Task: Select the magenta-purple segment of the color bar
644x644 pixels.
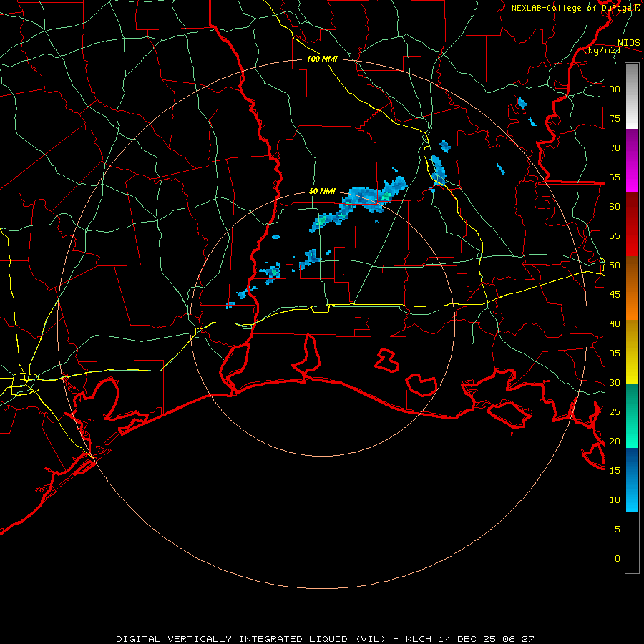Action: 632,161
